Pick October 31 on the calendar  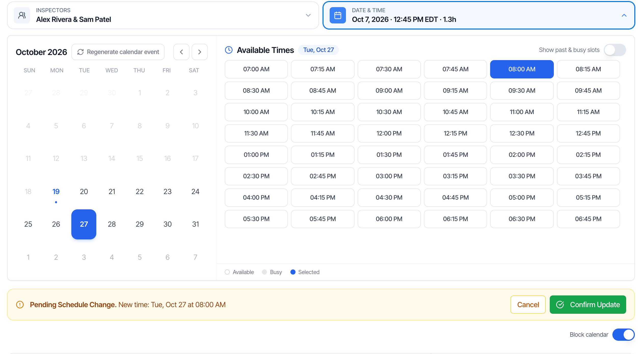pyautogui.click(x=195, y=224)
